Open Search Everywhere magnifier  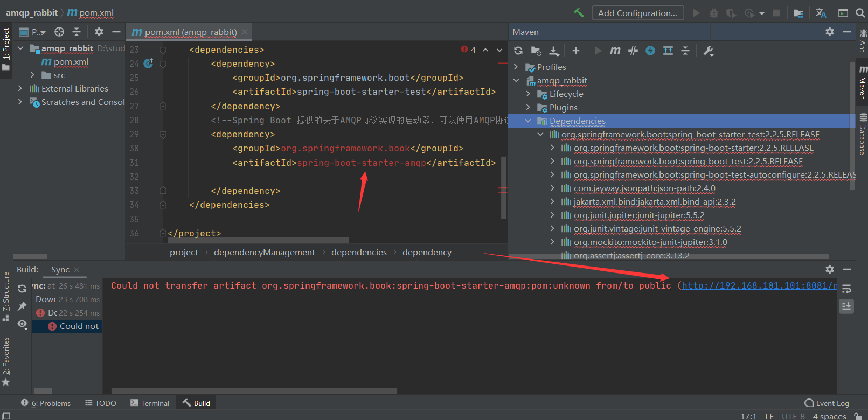(860, 13)
